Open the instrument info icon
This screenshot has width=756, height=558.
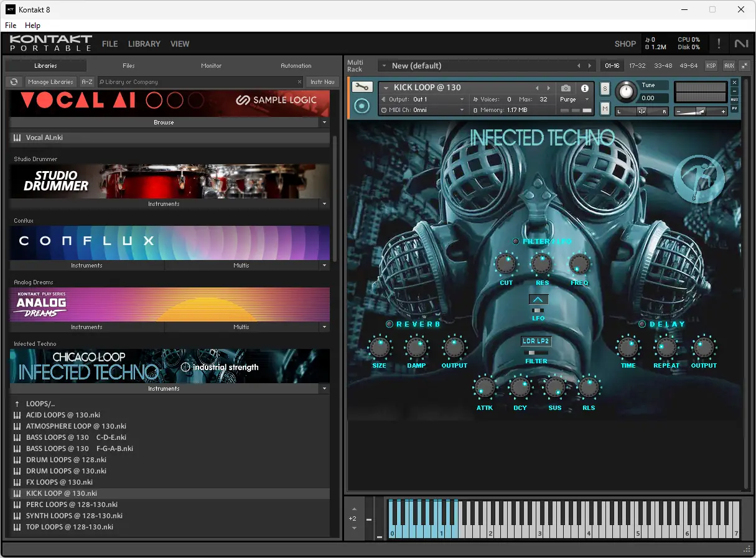point(584,88)
